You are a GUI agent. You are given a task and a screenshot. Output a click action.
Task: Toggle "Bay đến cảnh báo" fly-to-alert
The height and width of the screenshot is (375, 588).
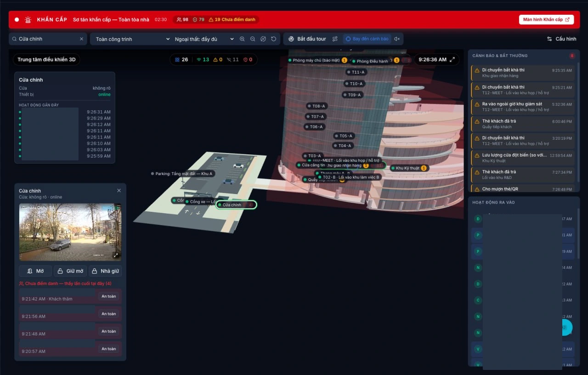[367, 39]
